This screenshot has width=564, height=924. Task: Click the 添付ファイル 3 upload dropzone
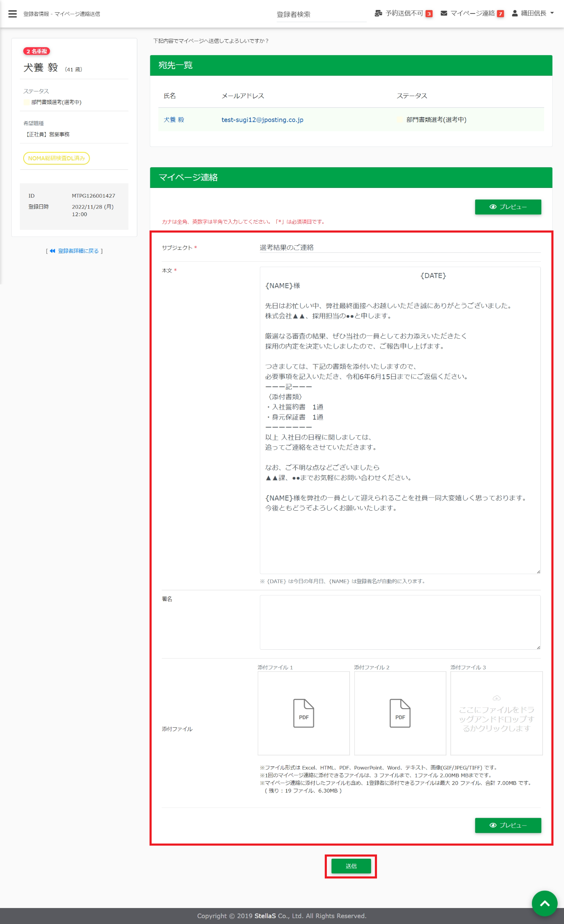pyautogui.click(x=496, y=713)
